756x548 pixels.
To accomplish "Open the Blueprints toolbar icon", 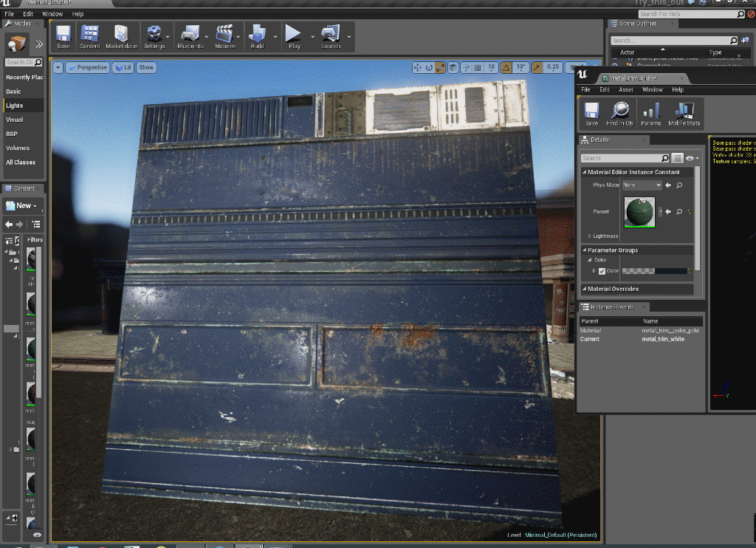I will (190, 37).
